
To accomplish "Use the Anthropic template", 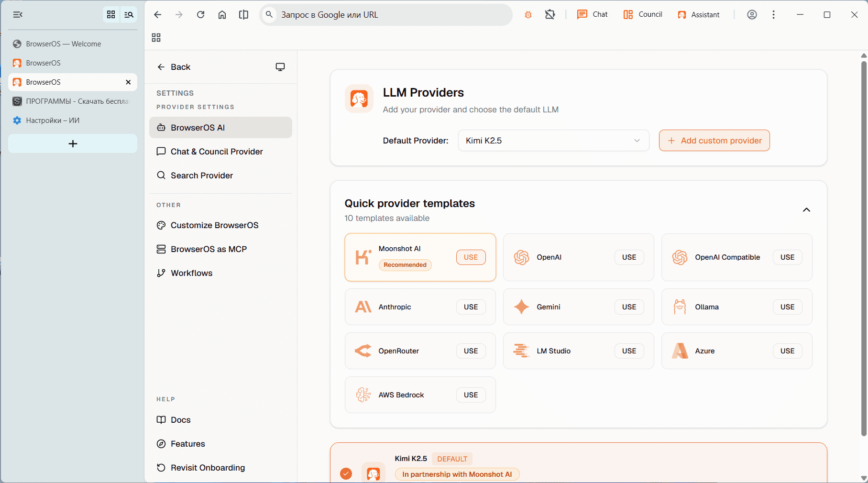I will point(471,307).
